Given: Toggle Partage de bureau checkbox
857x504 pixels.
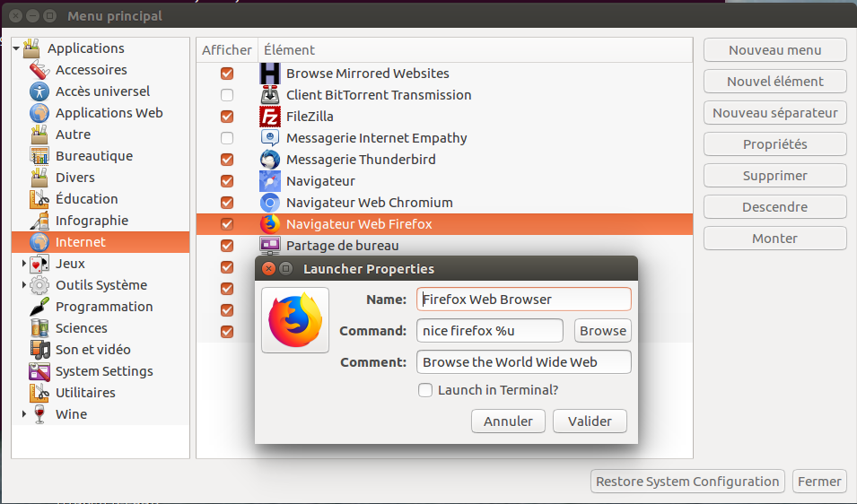Looking at the screenshot, I should [x=227, y=246].
